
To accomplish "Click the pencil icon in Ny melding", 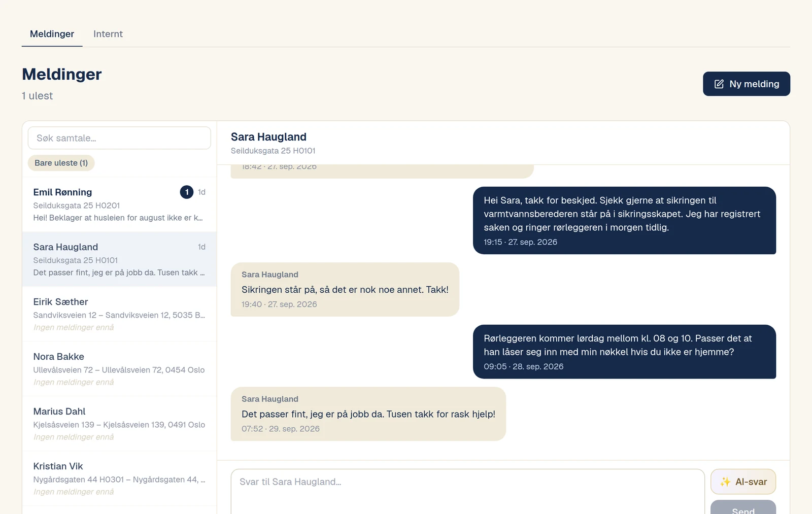I will tap(719, 84).
